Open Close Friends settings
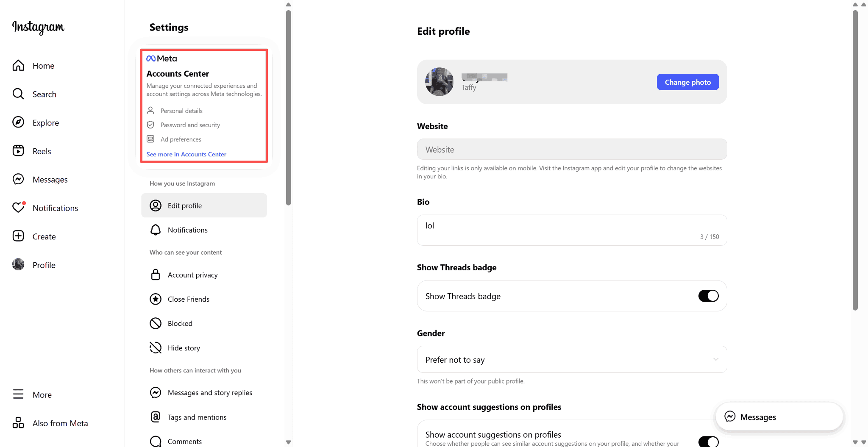 coord(189,299)
